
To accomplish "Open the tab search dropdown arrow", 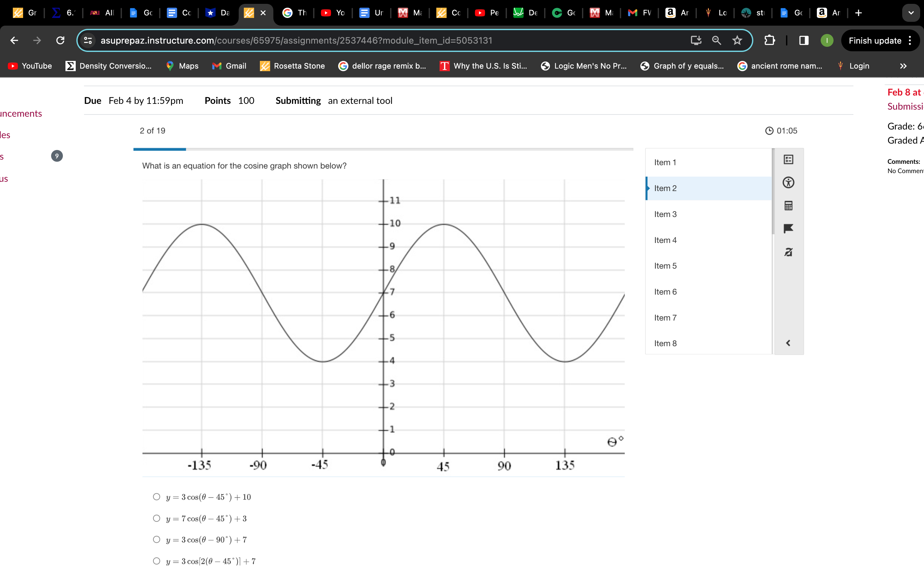I will tap(911, 13).
